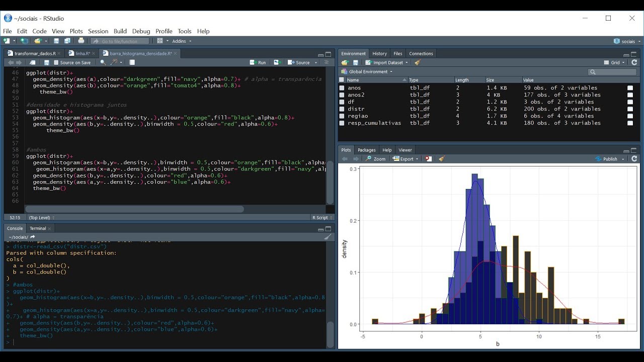Click the Open File folder icon in main toolbar
This screenshot has width=644, height=362.
37,41
